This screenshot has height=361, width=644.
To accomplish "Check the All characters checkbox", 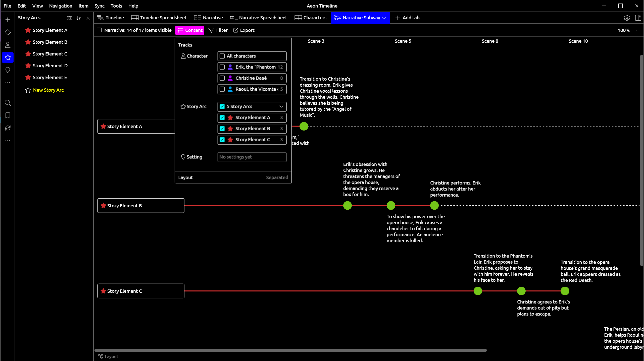I will (x=222, y=56).
